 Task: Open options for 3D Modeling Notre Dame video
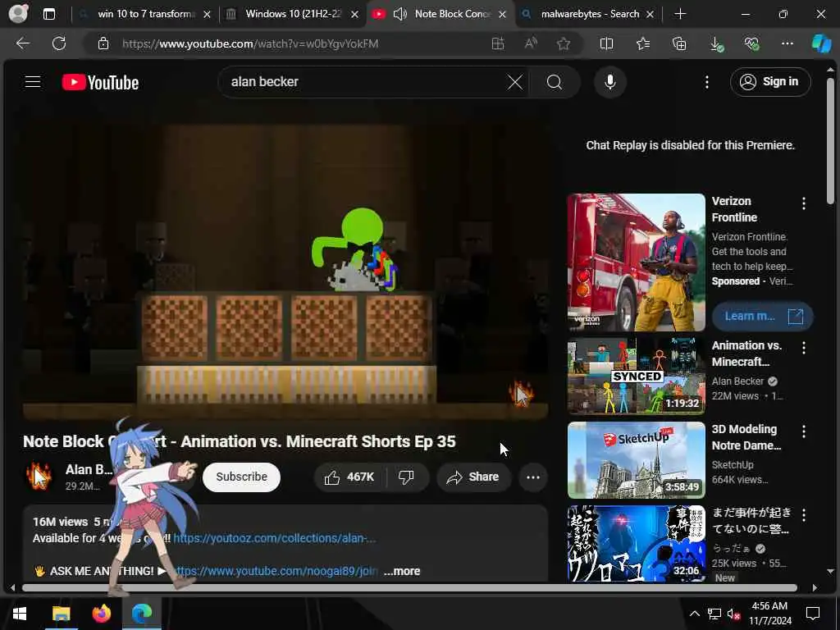(x=804, y=431)
